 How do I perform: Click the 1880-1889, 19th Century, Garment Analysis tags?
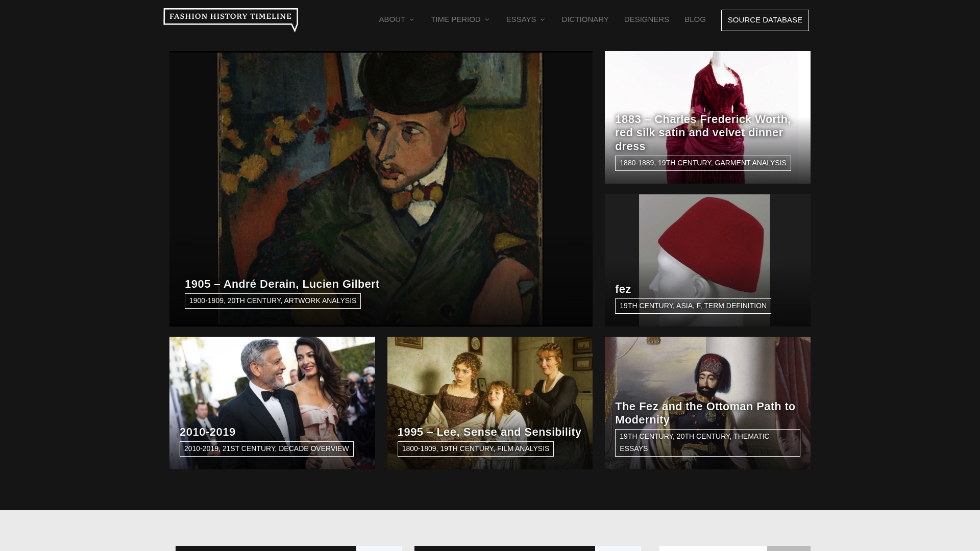pos(703,163)
